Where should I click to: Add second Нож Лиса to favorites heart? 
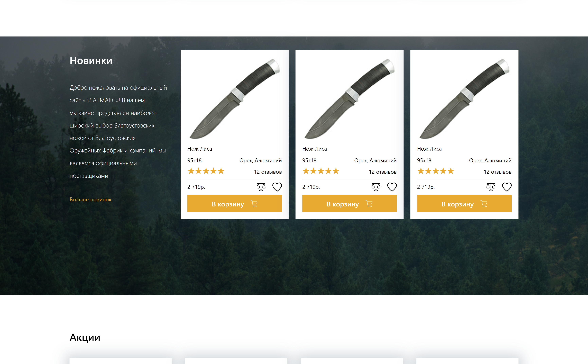(x=392, y=187)
